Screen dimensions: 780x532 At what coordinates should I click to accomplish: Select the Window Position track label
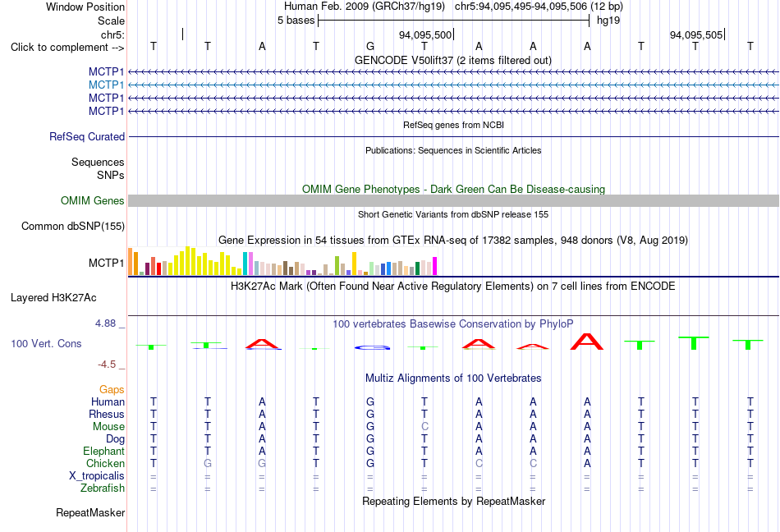click(85, 7)
